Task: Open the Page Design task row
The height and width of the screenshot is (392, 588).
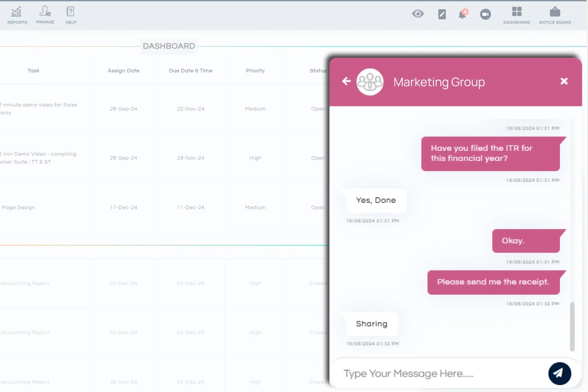Action: click(18, 207)
